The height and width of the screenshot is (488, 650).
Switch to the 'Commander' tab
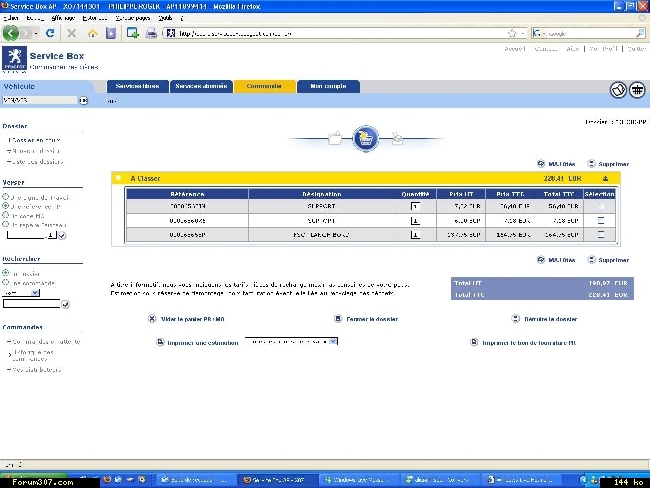[264, 86]
